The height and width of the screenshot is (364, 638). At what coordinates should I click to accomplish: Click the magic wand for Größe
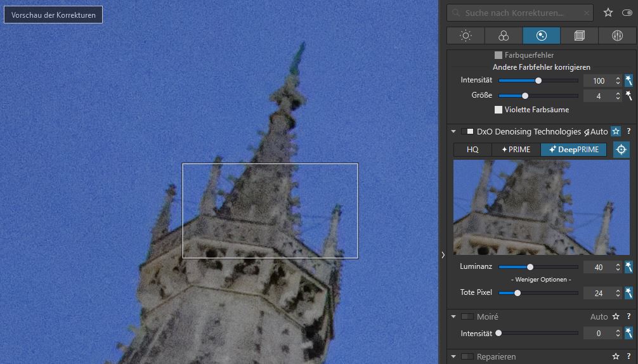pos(628,96)
